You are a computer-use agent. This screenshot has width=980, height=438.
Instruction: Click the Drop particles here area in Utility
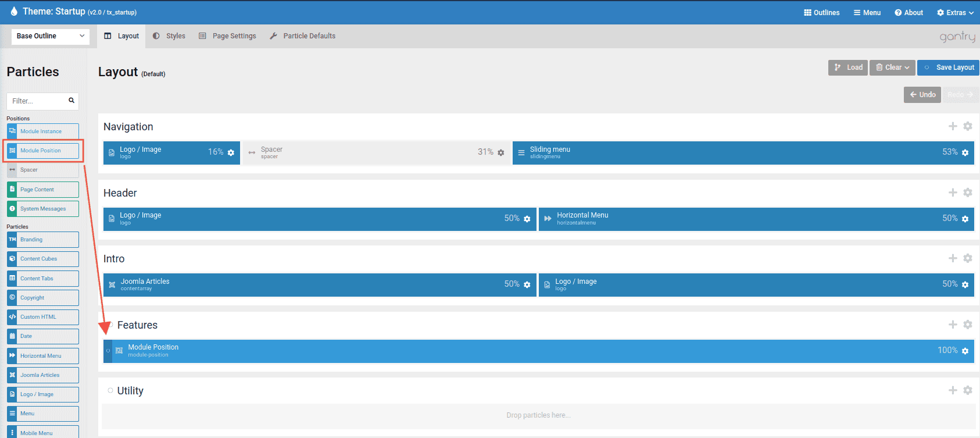click(x=538, y=415)
